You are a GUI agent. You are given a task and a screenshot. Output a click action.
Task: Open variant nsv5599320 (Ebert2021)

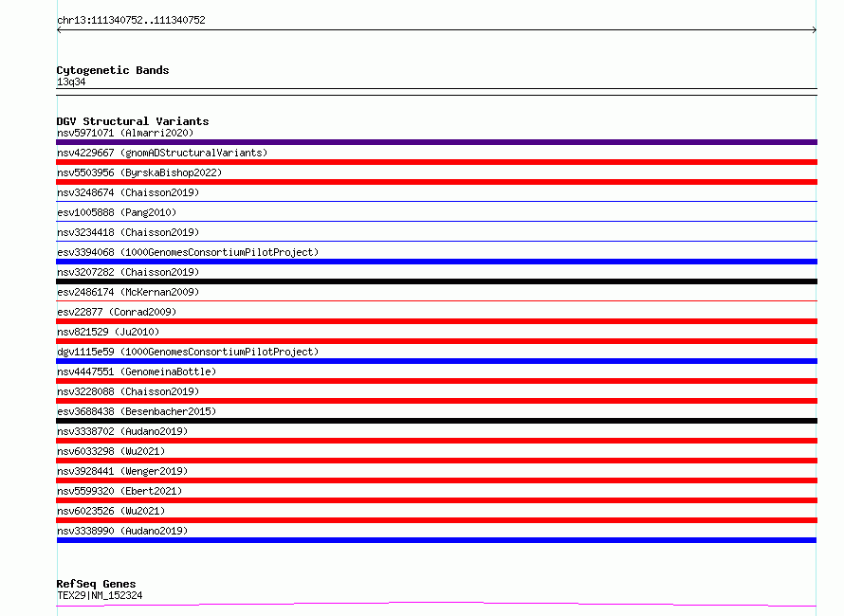(x=119, y=491)
